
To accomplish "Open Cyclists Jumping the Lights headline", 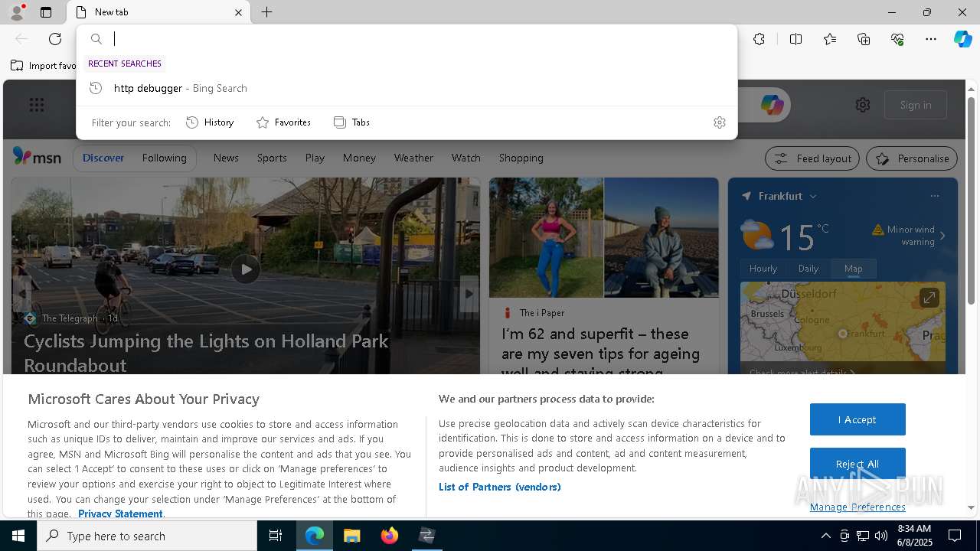I will pos(206,353).
